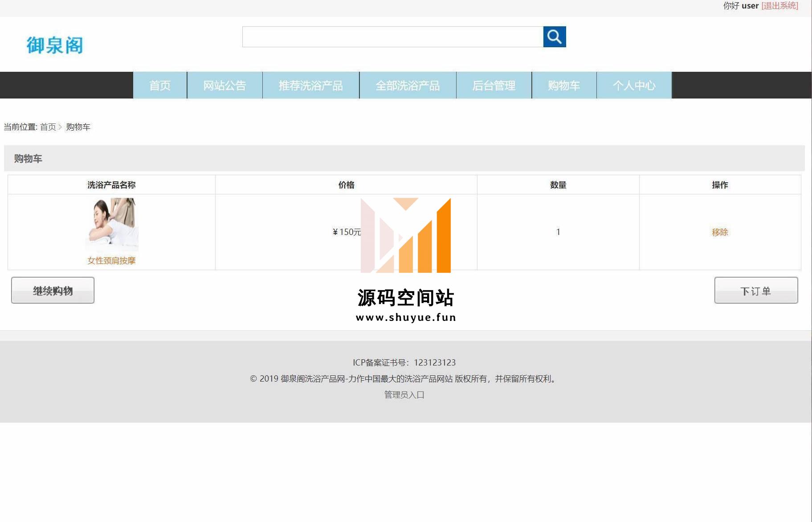Image resolution: width=812 pixels, height=522 pixels.
Task: Open the 网站公告 navigation tab
Action: pos(225,85)
